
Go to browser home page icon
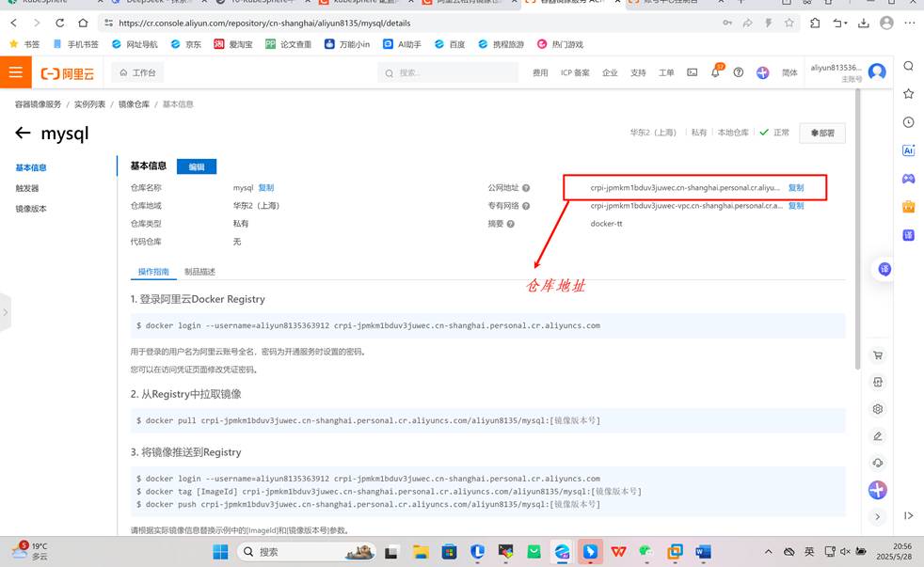[x=83, y=23]
